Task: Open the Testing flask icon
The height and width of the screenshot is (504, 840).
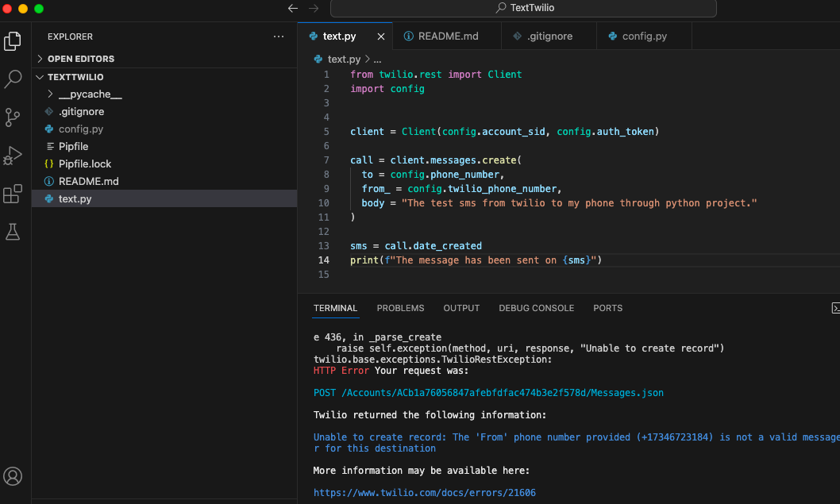Action: pyautogui.click(x=13, y=232)
